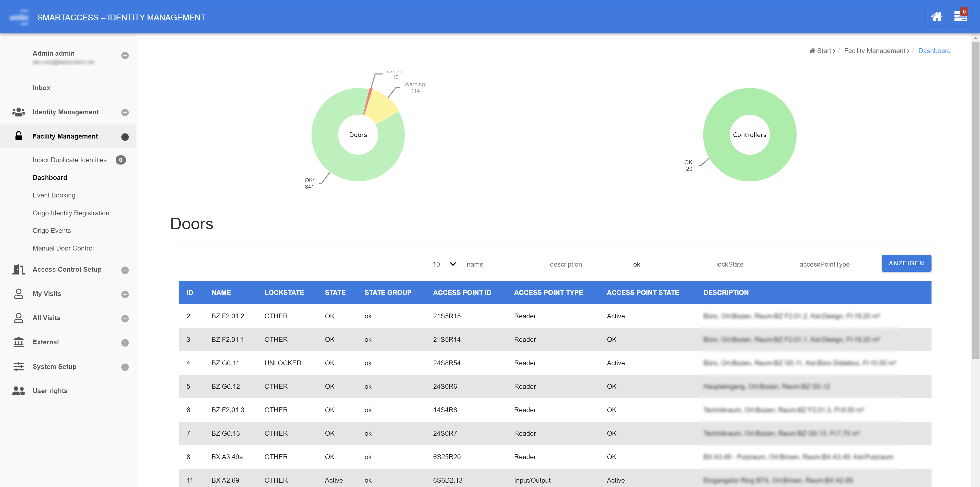Open the rows-per-page dropdown showing 10
The image size is (980, 487).
(445, 264)
